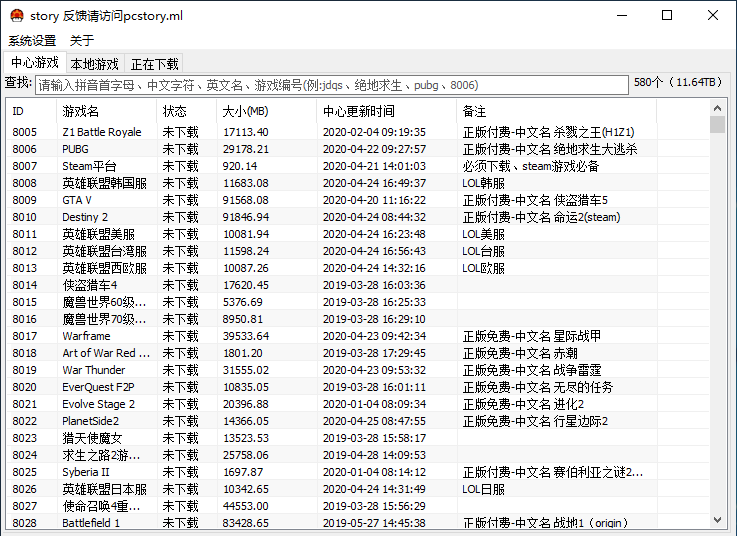Click the note 正版付费-中文名 侠盗猎车5
737x536 pixels.
point(535,200)
